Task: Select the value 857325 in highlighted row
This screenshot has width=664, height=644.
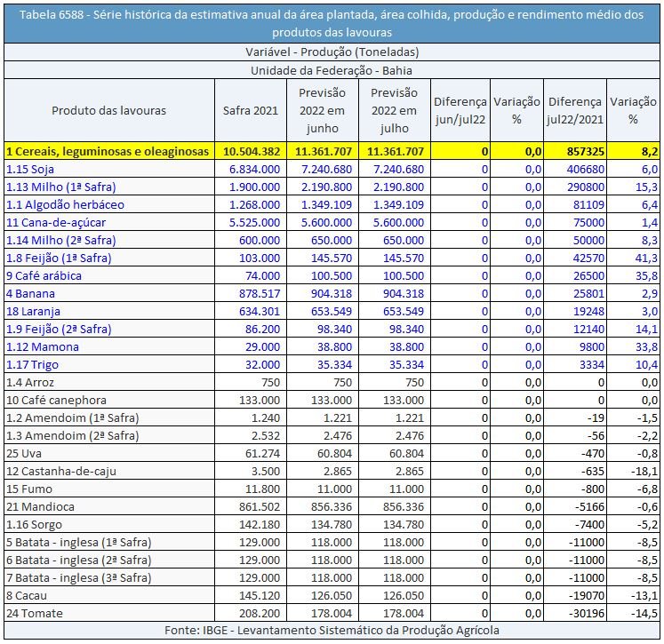Action: [x=586, y=152]
